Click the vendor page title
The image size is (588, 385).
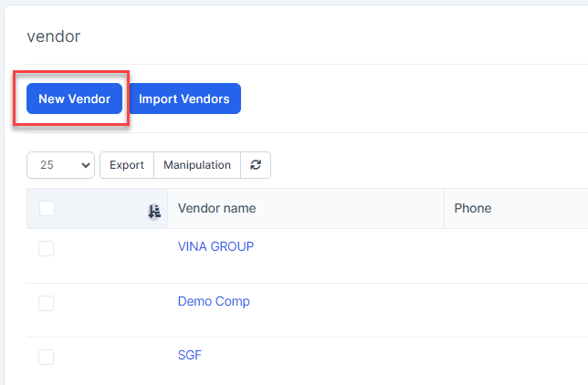pos(54,36)
